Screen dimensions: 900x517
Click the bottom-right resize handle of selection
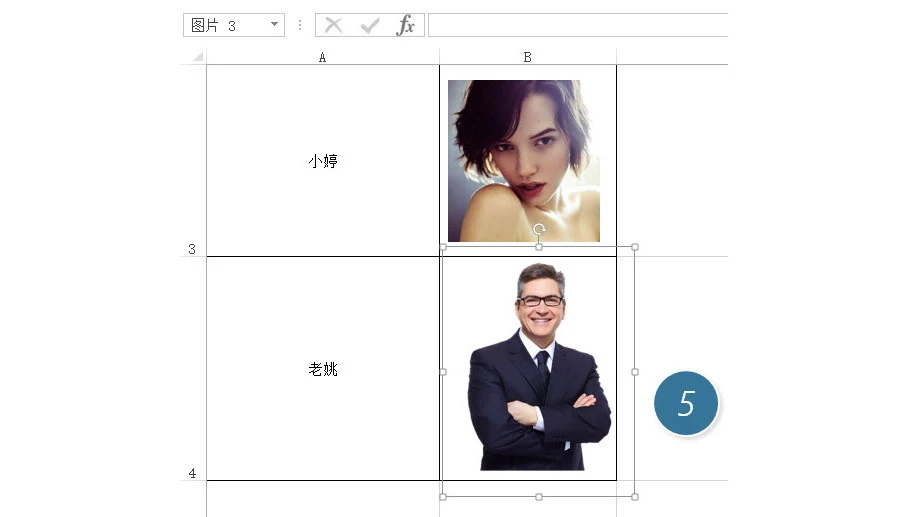(635, 497)
